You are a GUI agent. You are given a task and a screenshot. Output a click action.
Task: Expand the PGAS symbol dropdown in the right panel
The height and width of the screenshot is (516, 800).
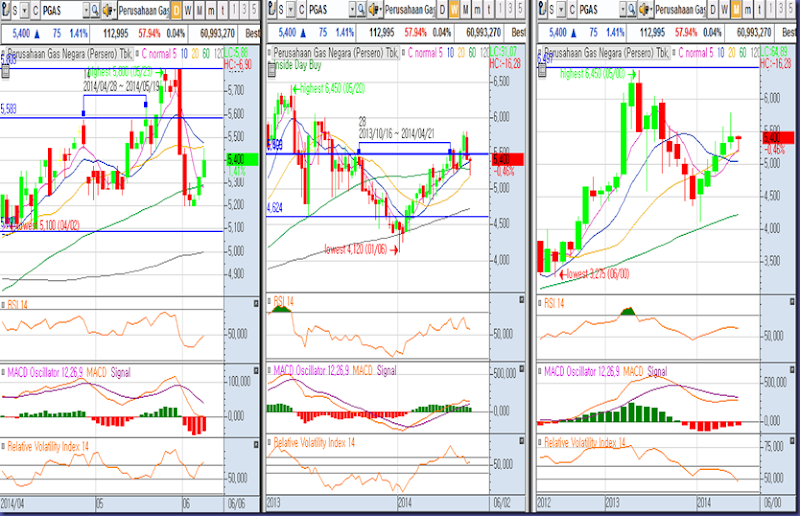click(623, 9)
